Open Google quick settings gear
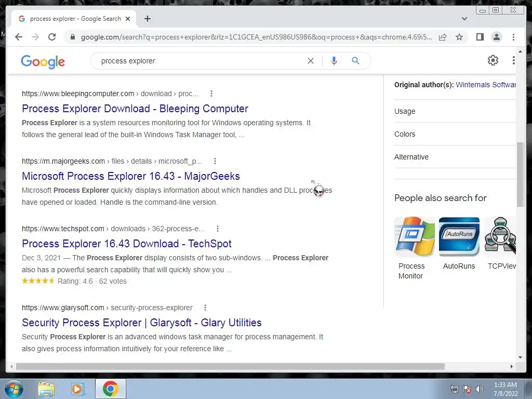 [493, 60]
